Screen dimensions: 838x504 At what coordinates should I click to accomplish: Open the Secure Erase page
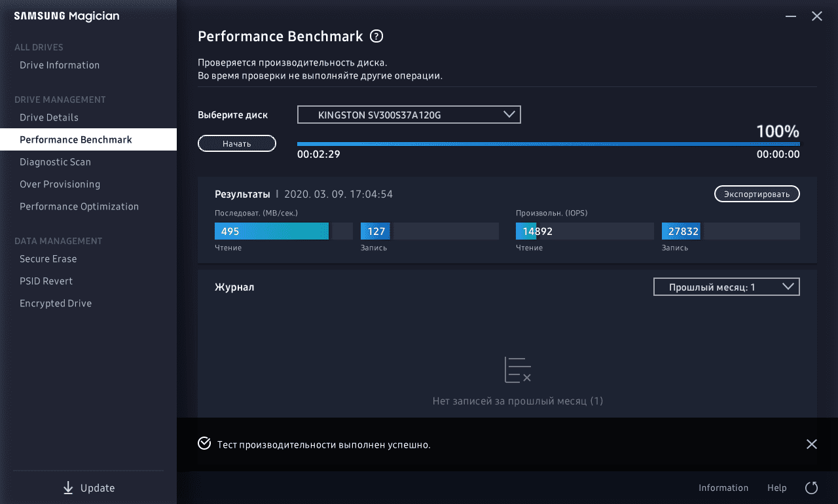[48, 259]
